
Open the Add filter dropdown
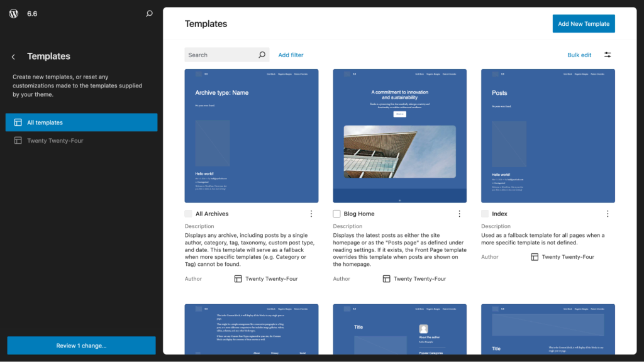291,55
